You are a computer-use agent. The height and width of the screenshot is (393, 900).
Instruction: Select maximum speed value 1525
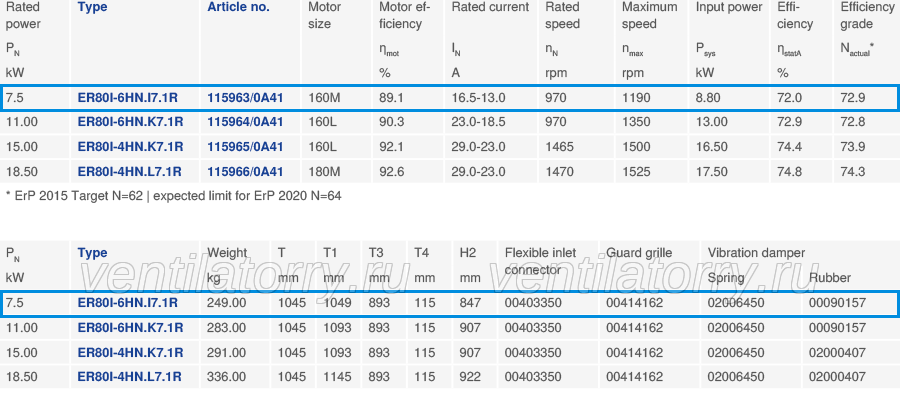[x=636, y=172]
